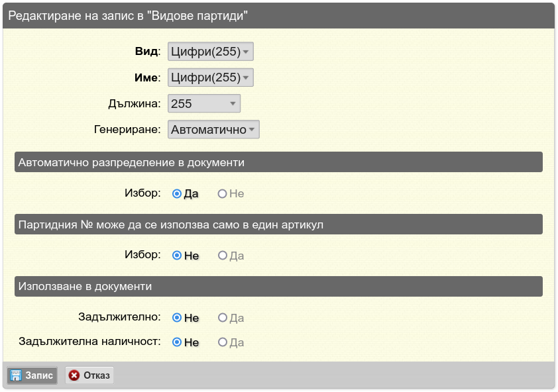Open the Генериране Автоматично dropdown
Viewport: 558px width, 392px height.
(x=213, y=130)
